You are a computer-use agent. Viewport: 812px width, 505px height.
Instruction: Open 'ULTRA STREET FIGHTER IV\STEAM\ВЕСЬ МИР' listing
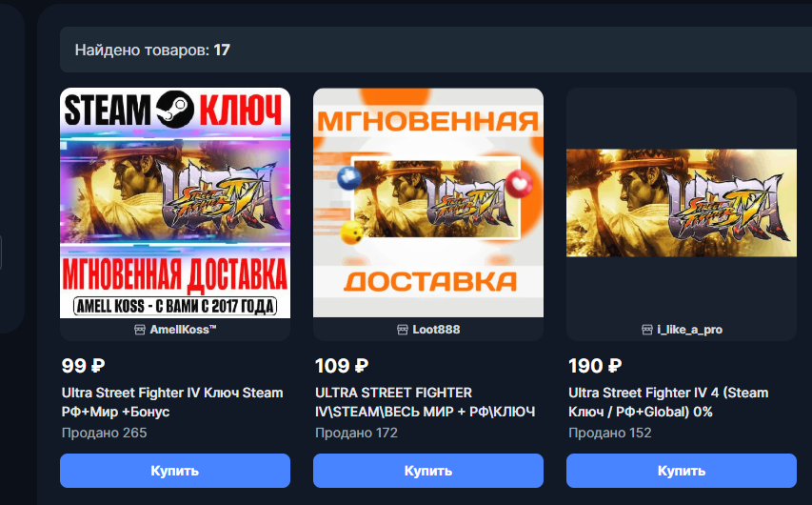point(426,402)
